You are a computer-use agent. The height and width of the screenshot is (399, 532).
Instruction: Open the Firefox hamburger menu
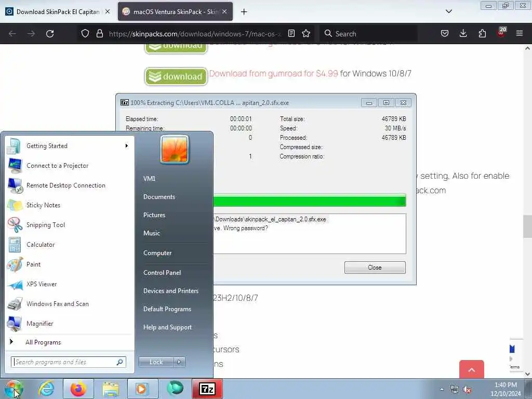click(519, 33)
